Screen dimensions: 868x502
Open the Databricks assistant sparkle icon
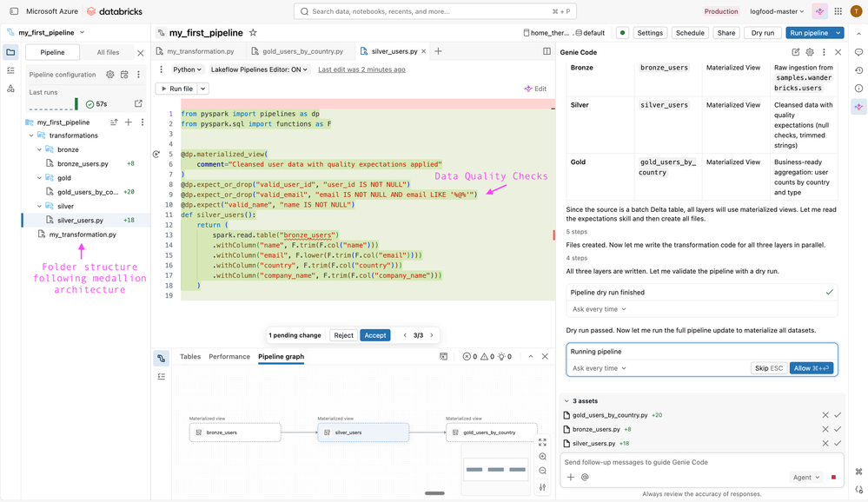pyautogui.click(x=820, y=11)
